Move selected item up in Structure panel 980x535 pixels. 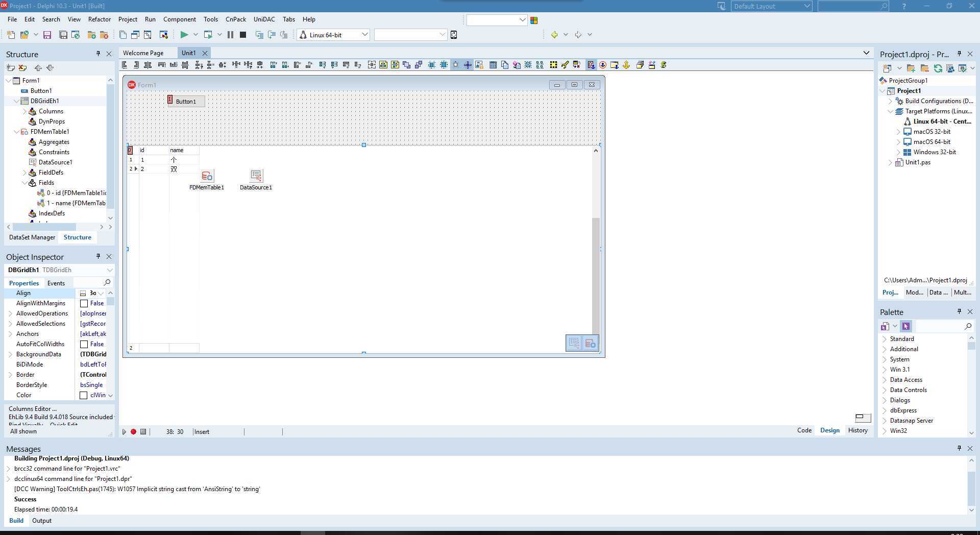tap(38, 68)
